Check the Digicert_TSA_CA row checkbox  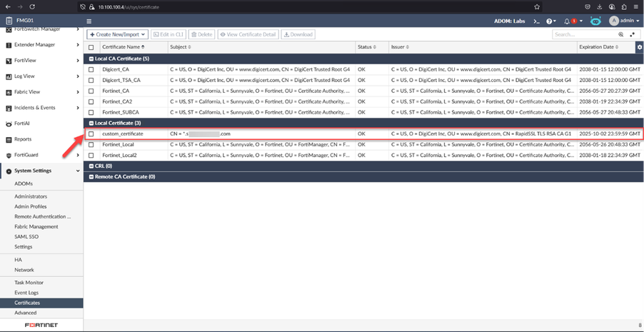(91, 80)
